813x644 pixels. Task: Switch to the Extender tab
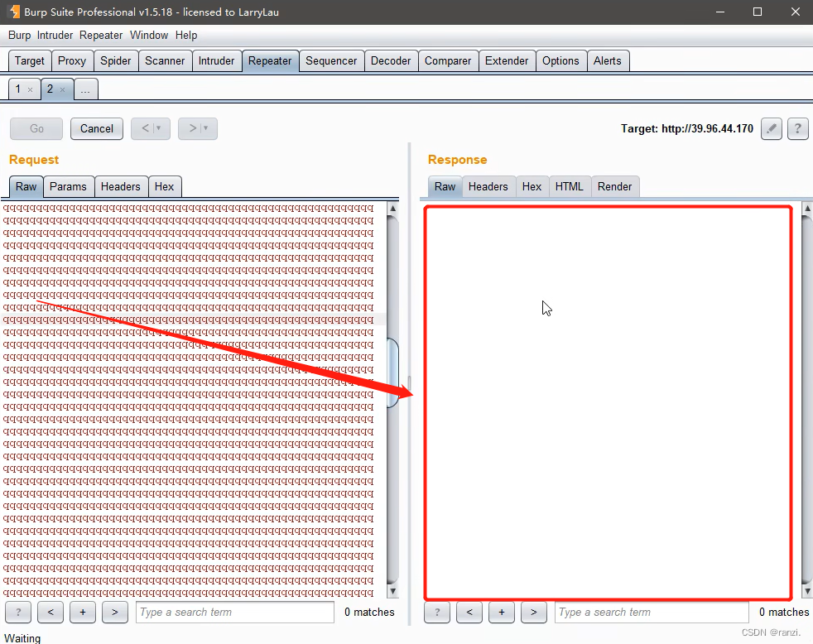pos(507,60)
